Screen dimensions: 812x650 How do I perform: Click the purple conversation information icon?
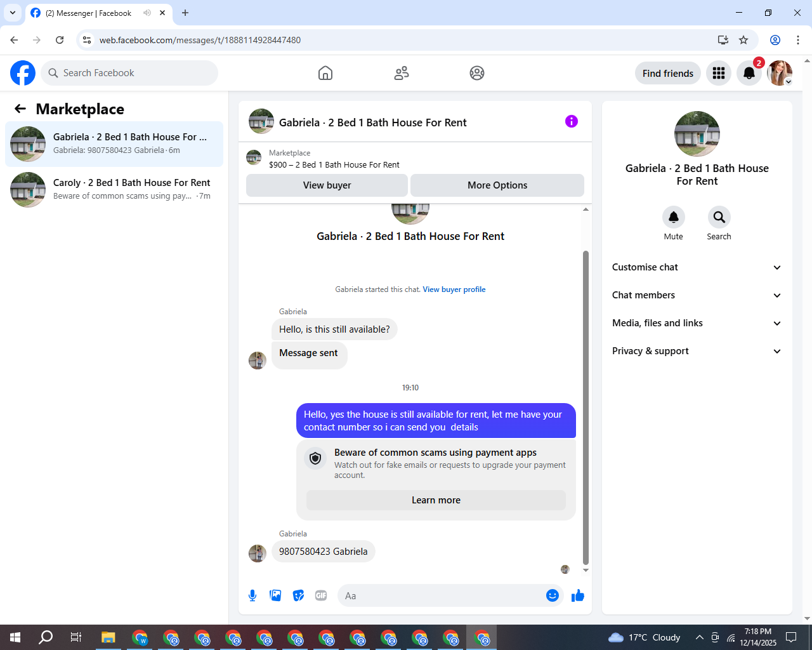[572, 121]
